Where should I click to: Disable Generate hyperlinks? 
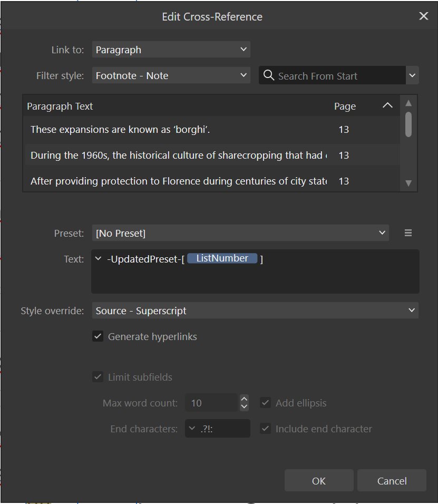click(x=98, y=336)
